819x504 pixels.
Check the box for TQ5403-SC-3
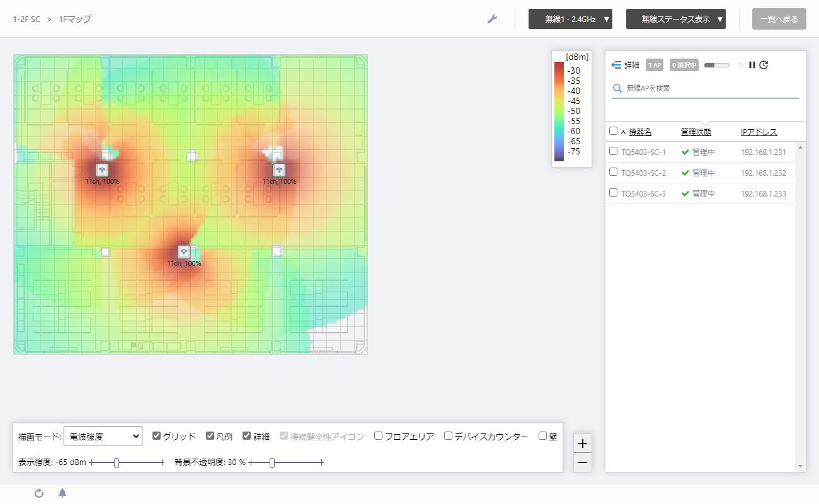614,193
